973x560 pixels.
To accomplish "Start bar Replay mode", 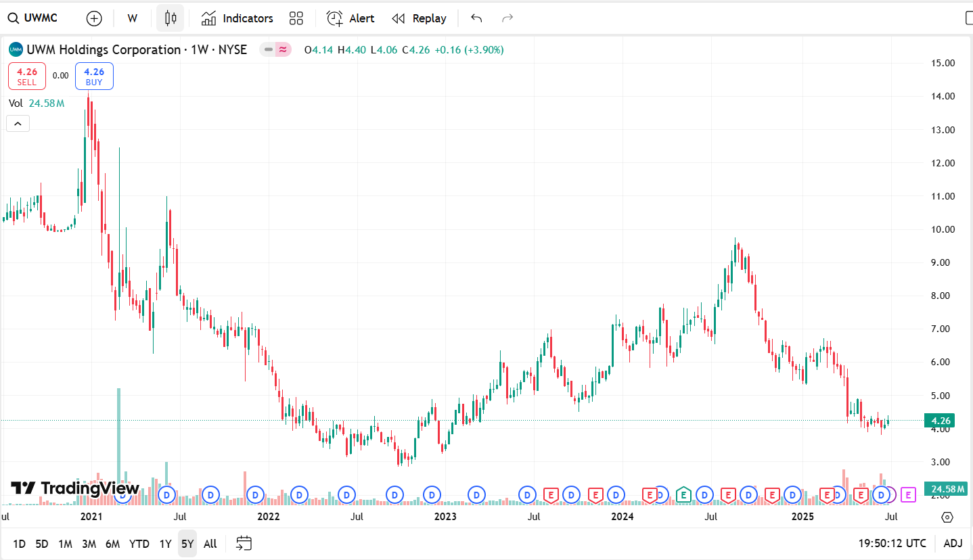I will [419, 18].
